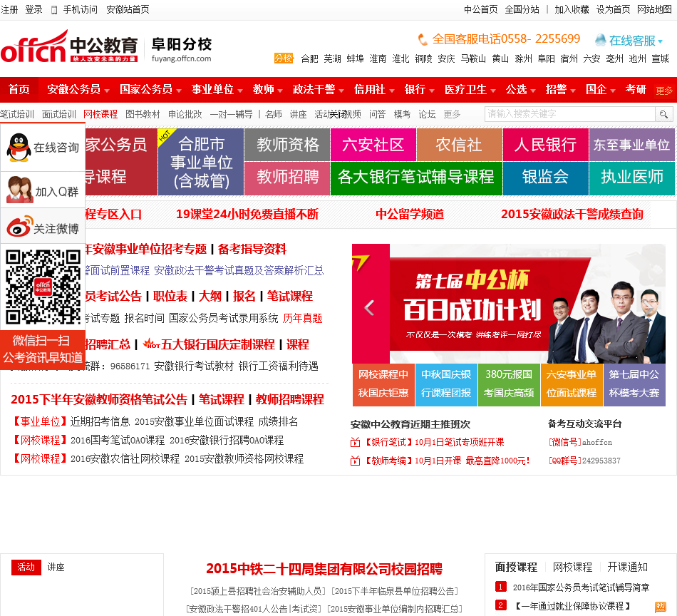Click the search keyword input field
The image size is (677, 616).
[x=570, y=114]
